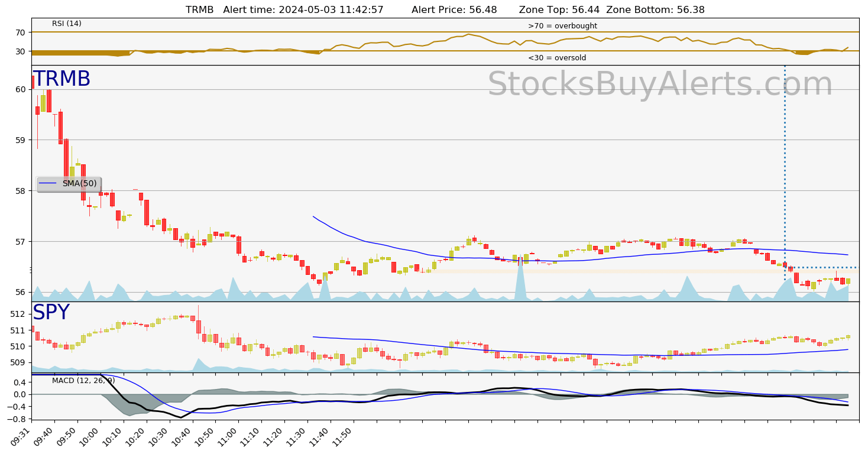The width and height of the screenshot is (868, 454).
Task: Click the 10:30 time axis label
Action: click(x=158, y=436)
